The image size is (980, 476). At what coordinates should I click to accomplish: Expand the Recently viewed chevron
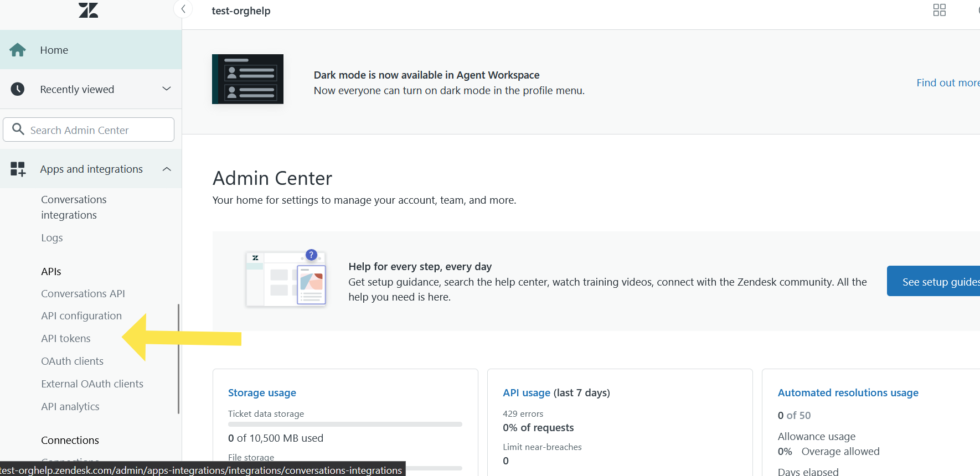pyautogui.click(x=166, y=89)
